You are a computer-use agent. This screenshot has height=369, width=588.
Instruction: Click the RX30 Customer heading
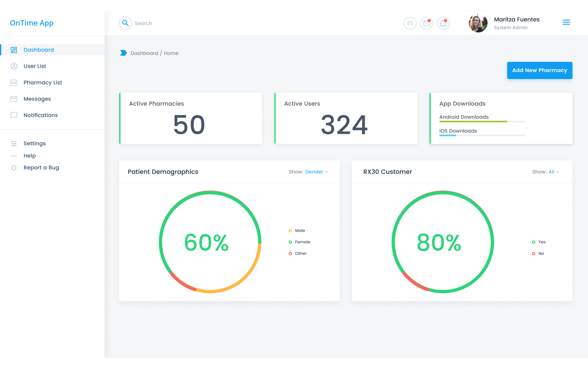pyautogui.click(x=388, y=172)
